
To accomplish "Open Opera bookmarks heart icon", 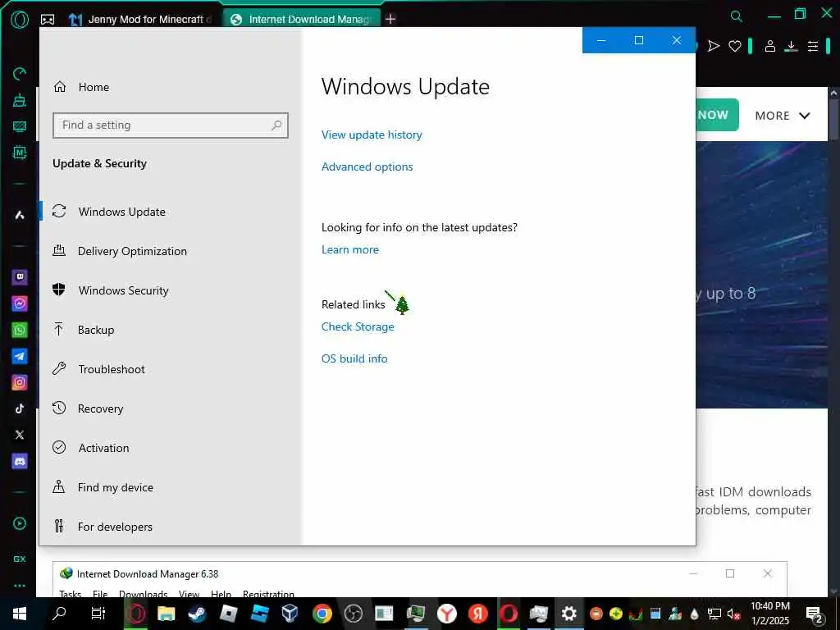I will pyautogui.click(x=735, y=46).
